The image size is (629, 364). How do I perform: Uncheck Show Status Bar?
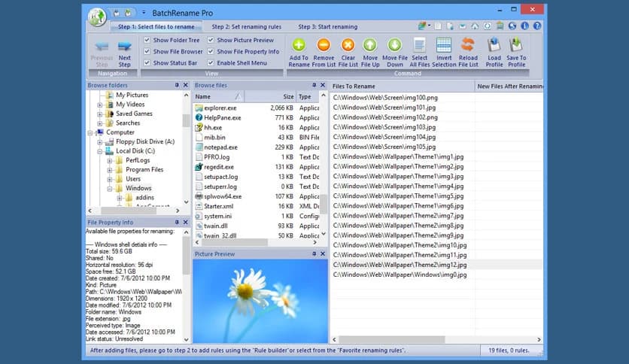[x=147, y=62]
